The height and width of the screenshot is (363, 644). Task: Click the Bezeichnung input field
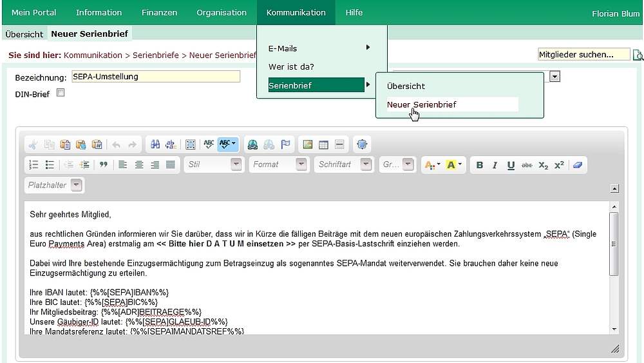pyautogui.click(x=155, y=77)
